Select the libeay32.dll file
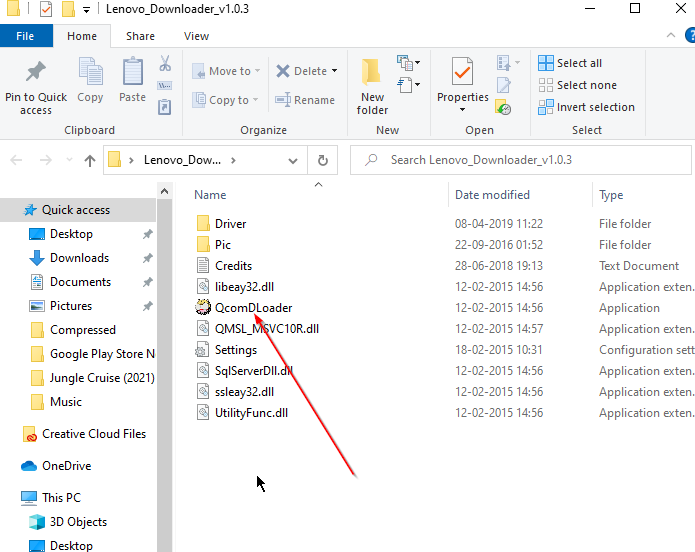Viewport: 695px width, 552px height. point(244,286)
